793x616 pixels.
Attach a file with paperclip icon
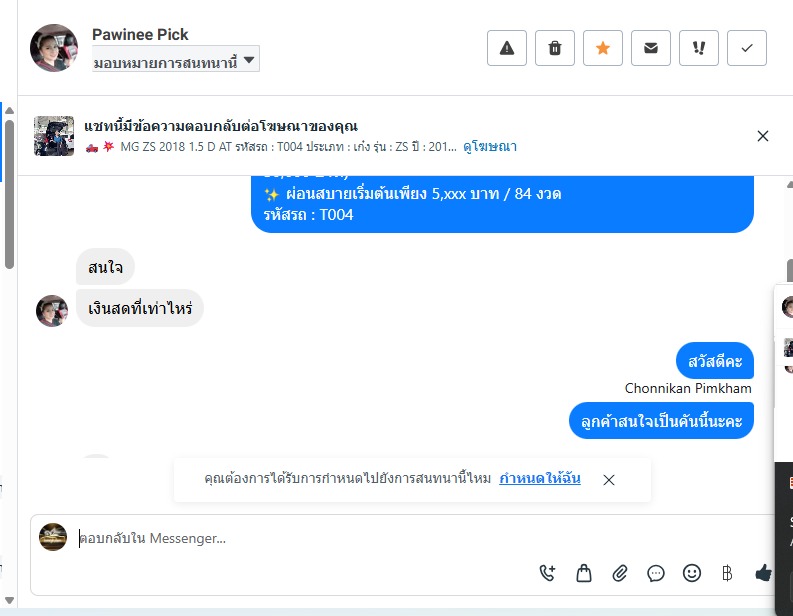[x=620, y=573]
